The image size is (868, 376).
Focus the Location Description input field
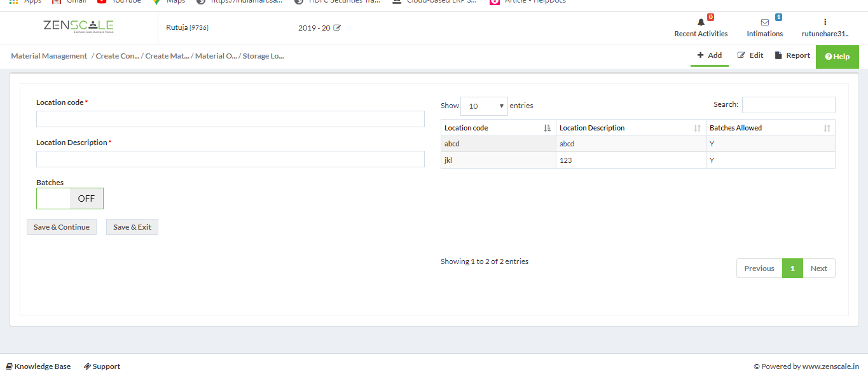pos(230,159)
